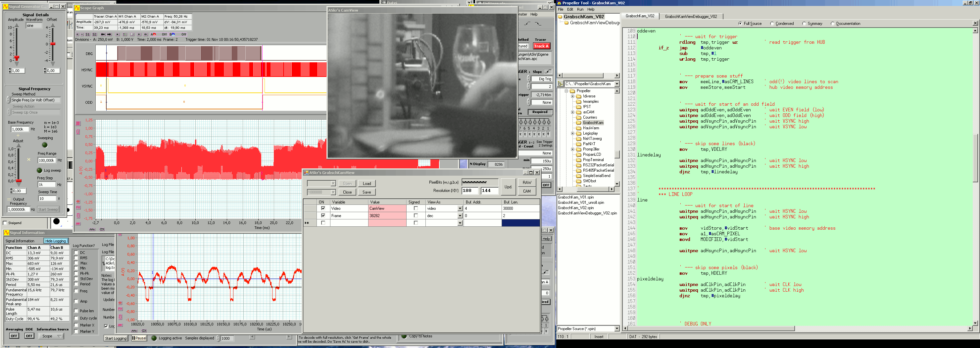Click the zoom-in plus icon in Scope Graph toolbar
This screenshot has height=348, width=980.
click(x=77, y=35)
